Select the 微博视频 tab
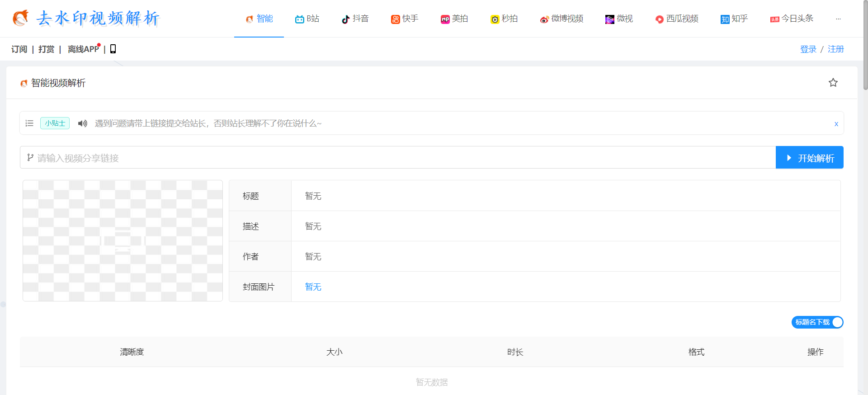Screen dimensions: 868x395 pos(561,19)
